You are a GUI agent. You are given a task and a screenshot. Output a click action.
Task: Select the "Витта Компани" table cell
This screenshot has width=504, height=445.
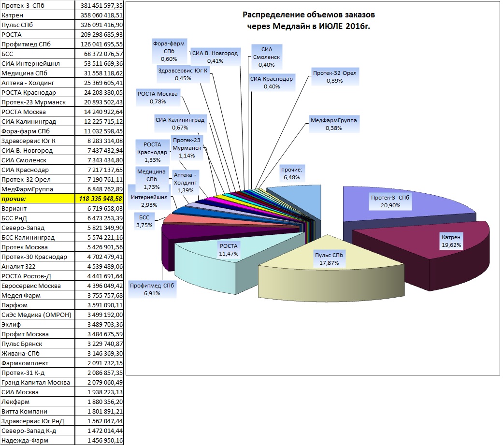click(38, 411)
